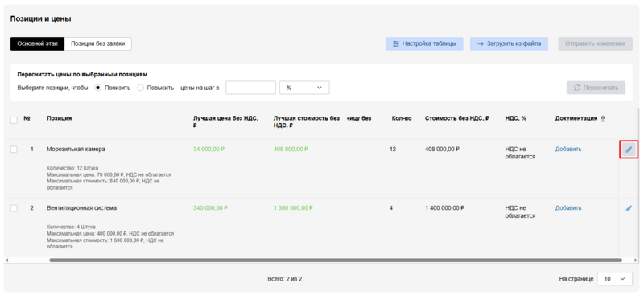Click the НДС, % column header
The height and width of the screenshot is (295, 644).
click(515, 118)
